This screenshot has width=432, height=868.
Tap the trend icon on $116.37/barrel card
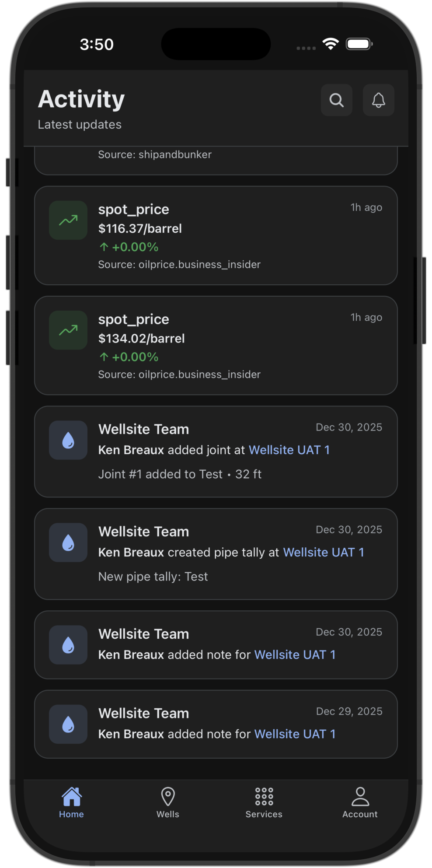click(68, 220)
